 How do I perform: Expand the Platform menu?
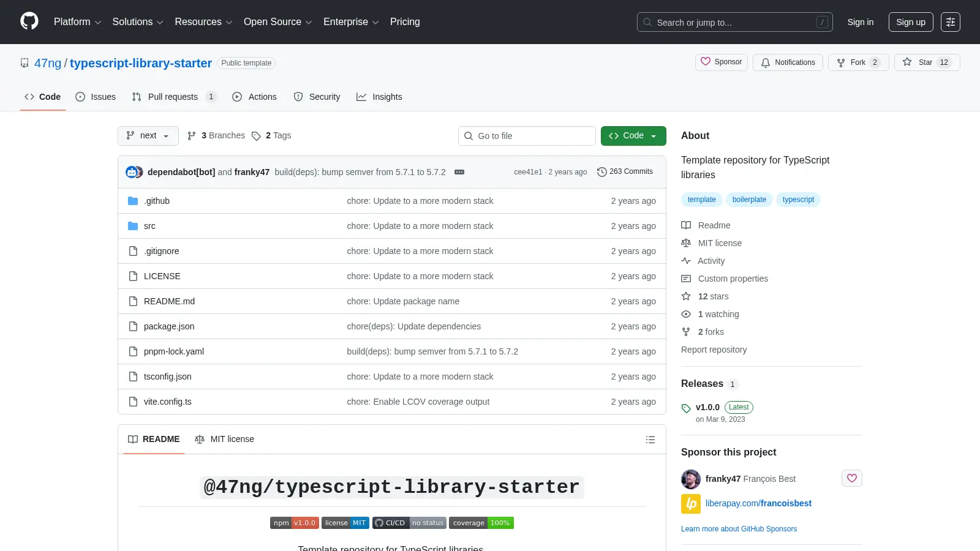[x=77, y=22]
